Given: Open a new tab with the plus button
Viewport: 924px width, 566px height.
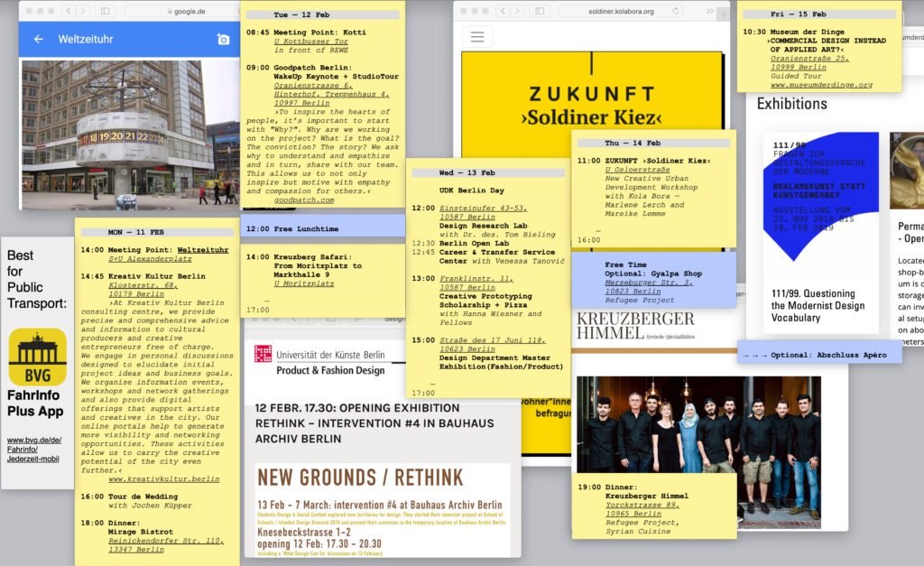Looking at the screenshot, I should 723,13.
